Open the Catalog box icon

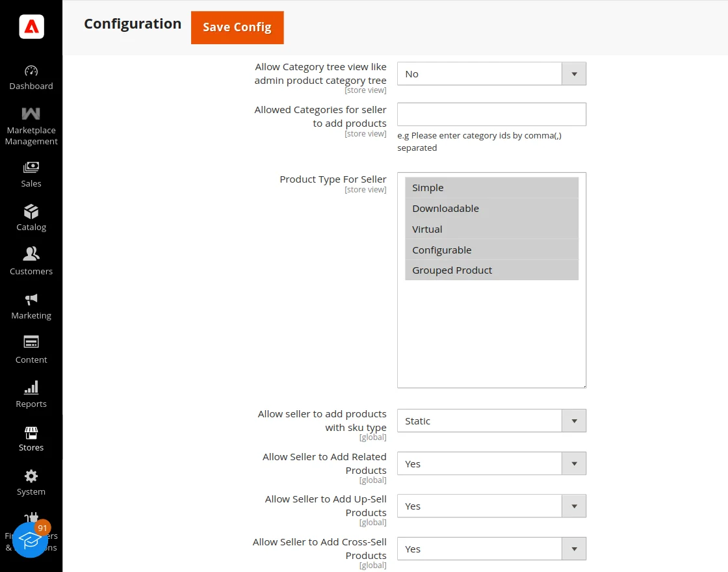coord(31,212)
